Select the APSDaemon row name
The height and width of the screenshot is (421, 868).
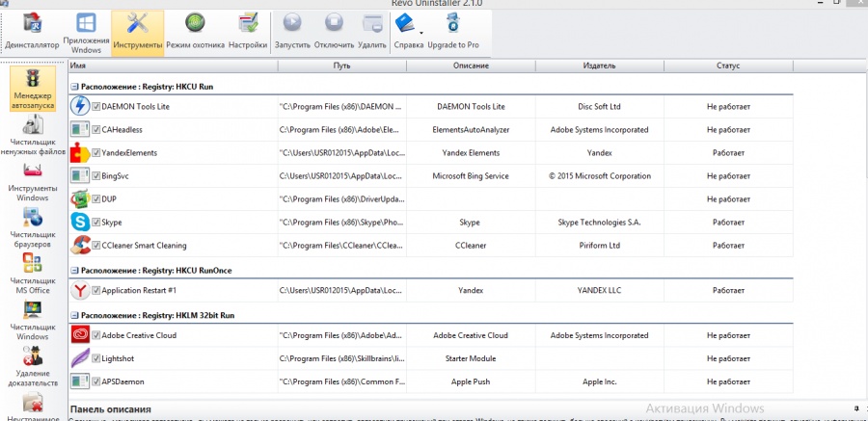click(x=122, y=382)
